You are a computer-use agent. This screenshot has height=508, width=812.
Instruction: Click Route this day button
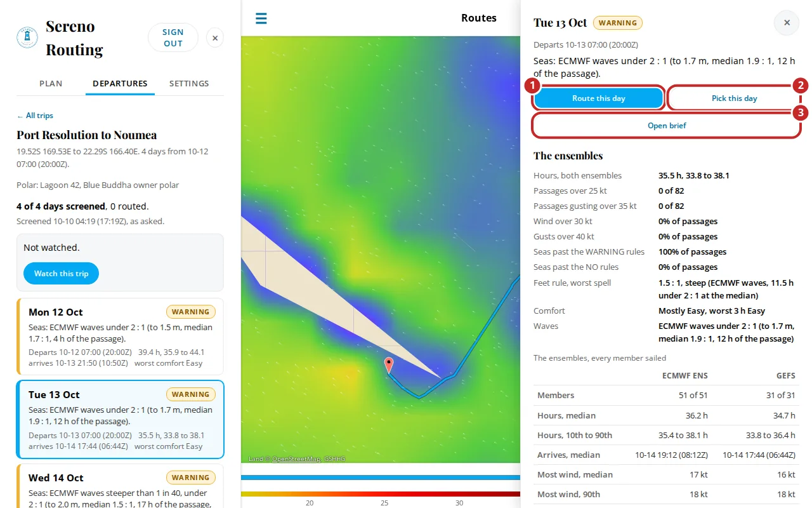coord(599,98)
